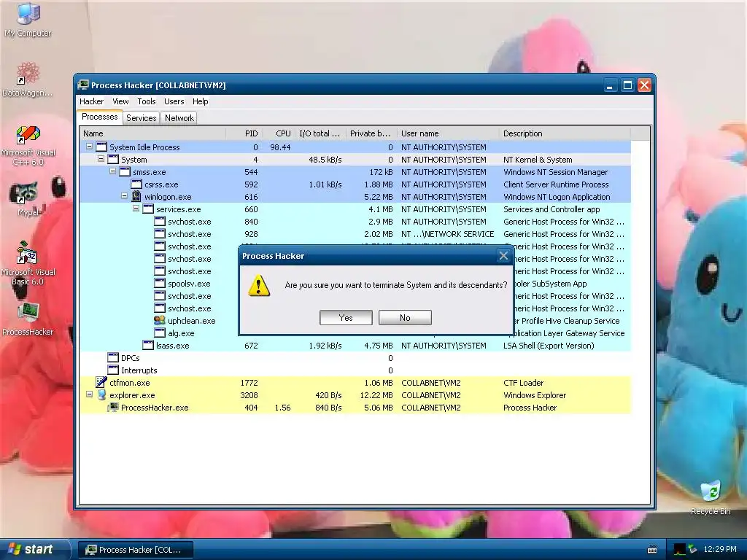Screen dimensions: 747x560
Task: Collapse the smss.exe tree node
Action: (113, 171)
